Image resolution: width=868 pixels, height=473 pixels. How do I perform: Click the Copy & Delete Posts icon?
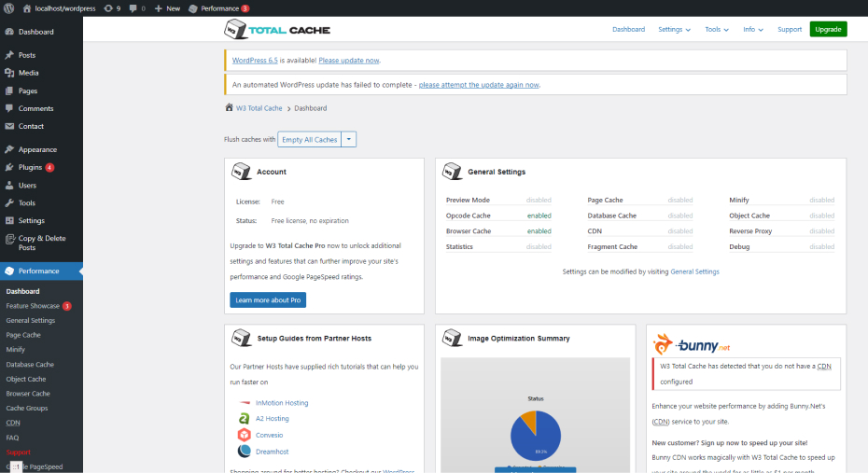[9, 239]
